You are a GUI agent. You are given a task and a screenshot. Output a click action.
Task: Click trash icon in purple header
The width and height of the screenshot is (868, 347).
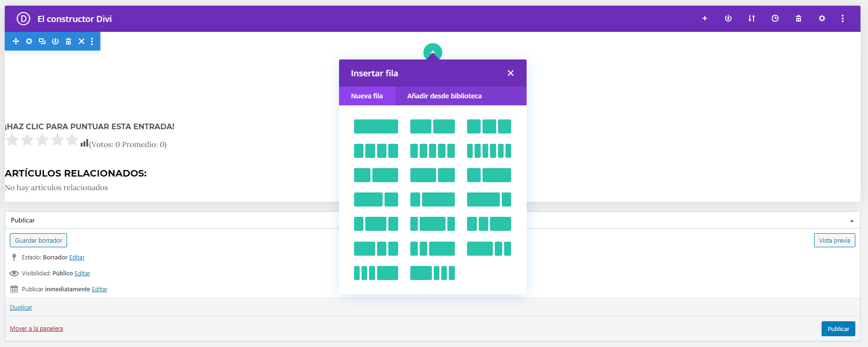click(x=799, y=18)
